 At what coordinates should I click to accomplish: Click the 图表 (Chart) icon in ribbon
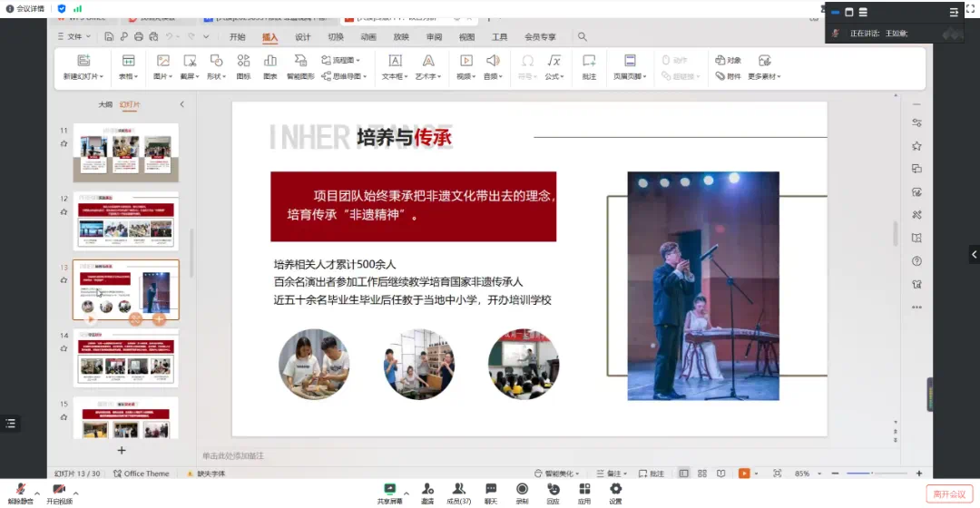click(270, 66)
